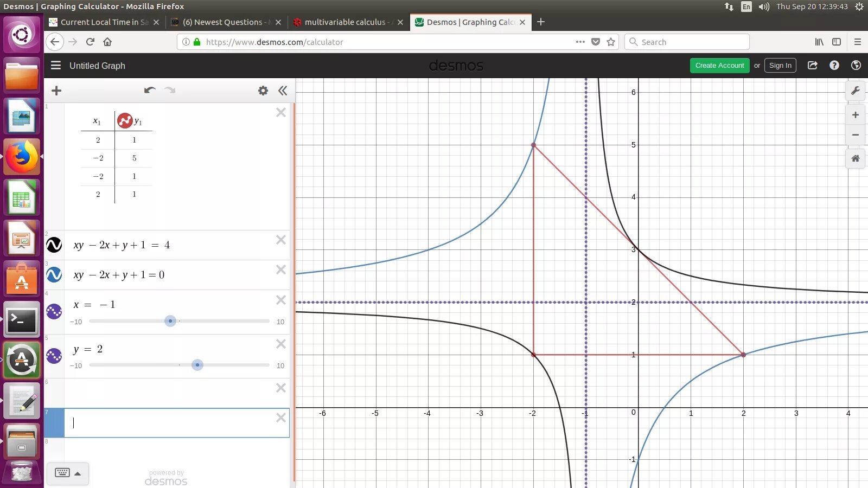
Task: Zoom in on the graph
Action: click(856, 115)
